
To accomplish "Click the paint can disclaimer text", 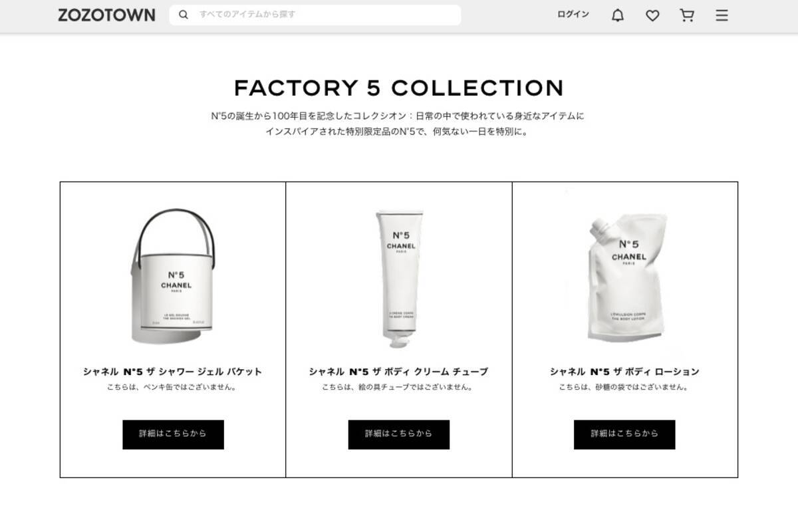I will [x=173, y=387].
